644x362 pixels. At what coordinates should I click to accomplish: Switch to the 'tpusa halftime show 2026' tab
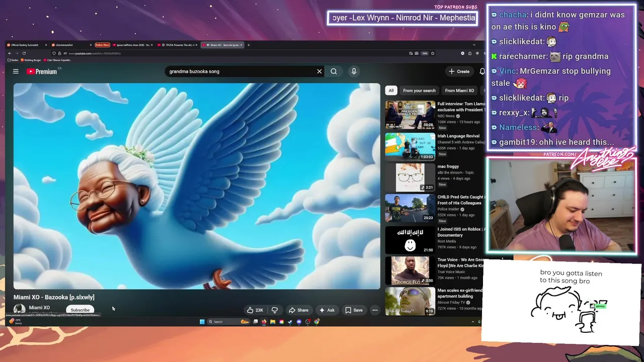tap(132, 45)
